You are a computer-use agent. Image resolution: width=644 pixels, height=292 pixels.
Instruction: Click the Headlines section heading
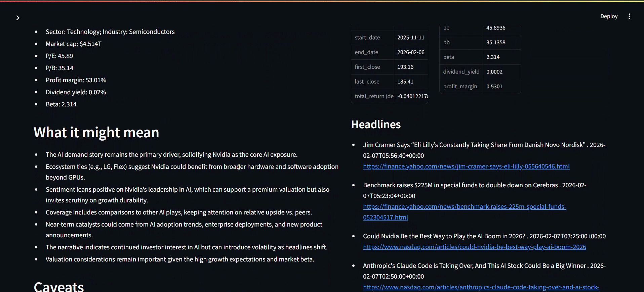coord(376,125)
